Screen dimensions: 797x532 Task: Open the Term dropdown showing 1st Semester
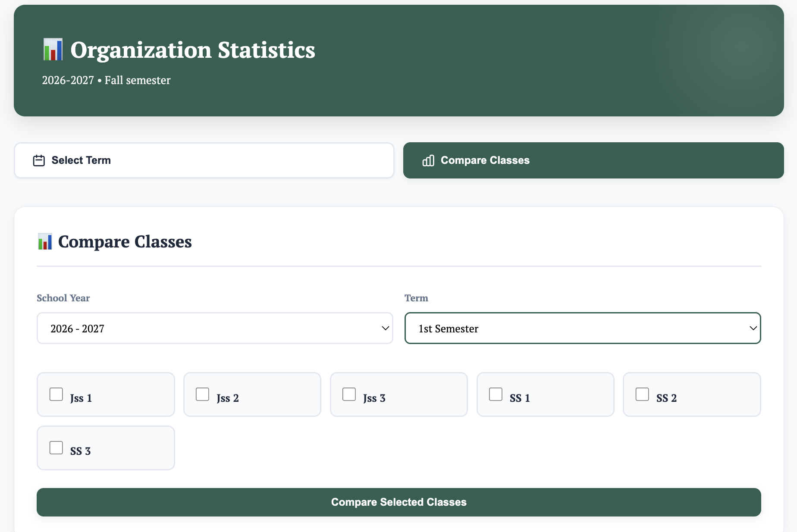pyautogui.click(x=583, y=328)
